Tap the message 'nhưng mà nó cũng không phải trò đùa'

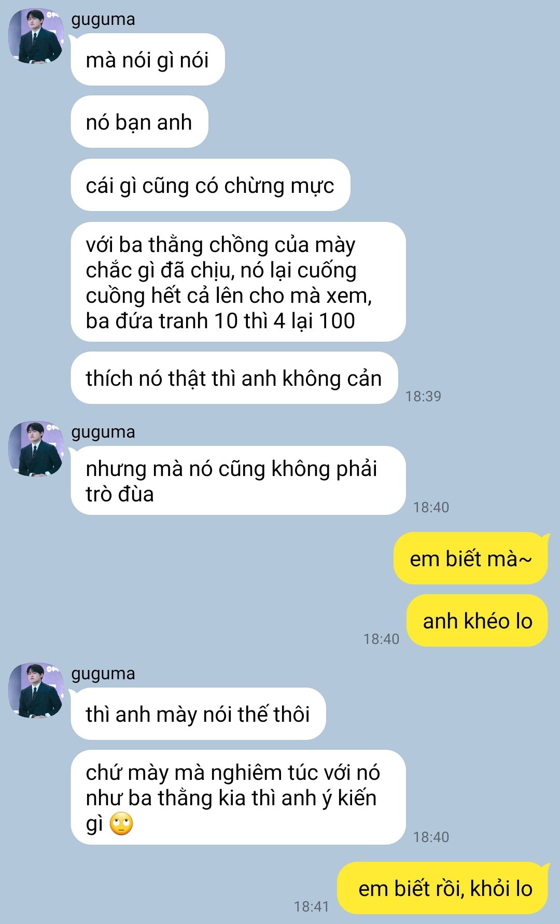pos(238,481)
